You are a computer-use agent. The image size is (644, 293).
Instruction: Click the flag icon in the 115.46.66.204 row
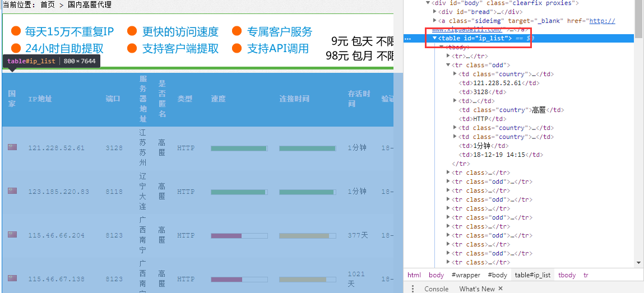[12, 235]
